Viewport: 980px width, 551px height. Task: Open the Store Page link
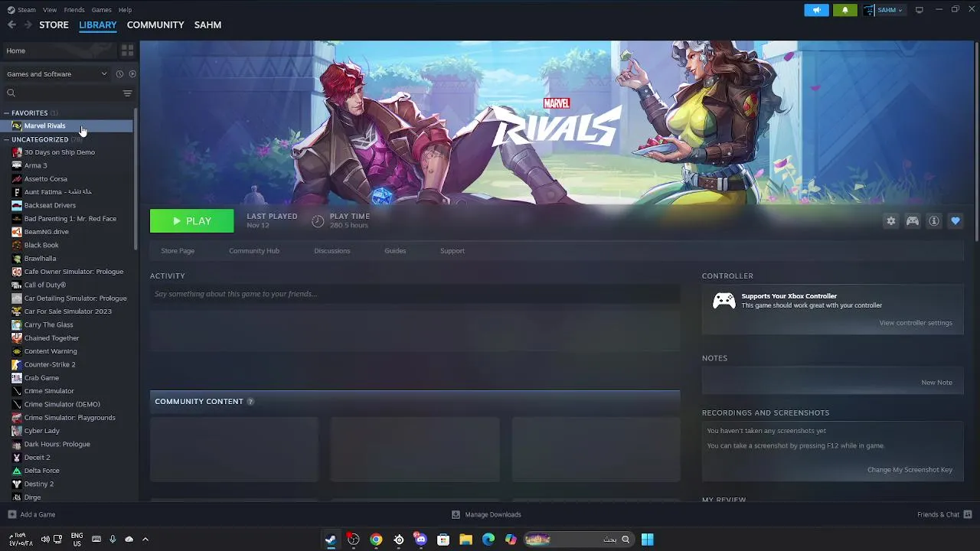[x=178, y=251]
